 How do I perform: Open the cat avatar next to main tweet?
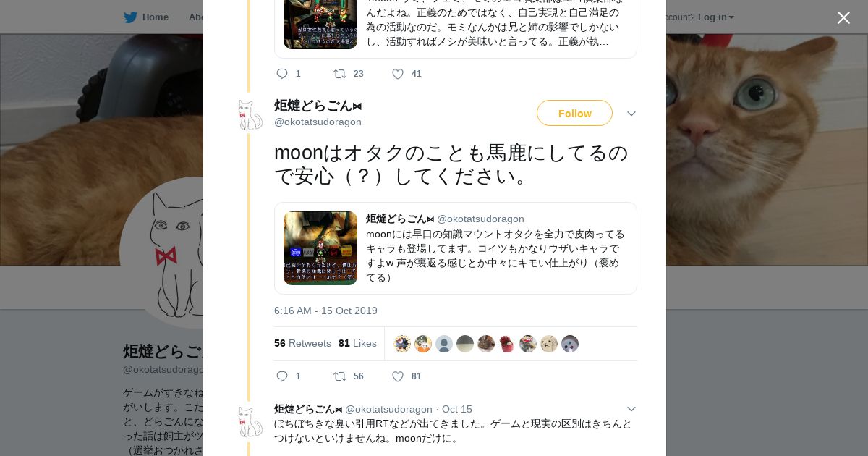(250, 115)
